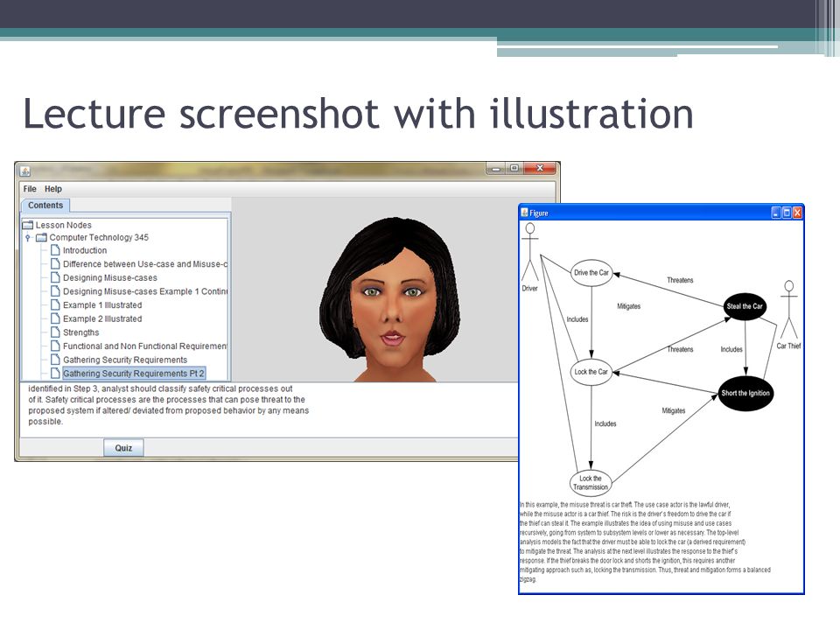This screenshot has width=840, height=630.
Task: Click the Gathering Security Requirements document icon
Action: pyautogui.click(x=55, y=360)
